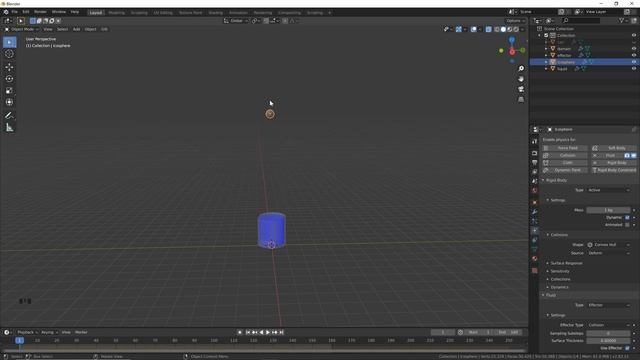
Task: Open the Modifier wrench properties tab
Action: 535,212
